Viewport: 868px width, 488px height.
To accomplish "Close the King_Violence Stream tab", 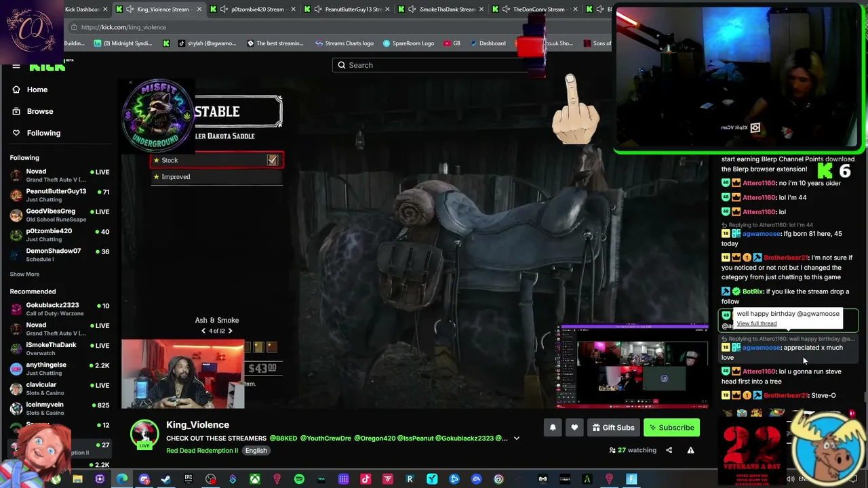I will pos(199,9).
